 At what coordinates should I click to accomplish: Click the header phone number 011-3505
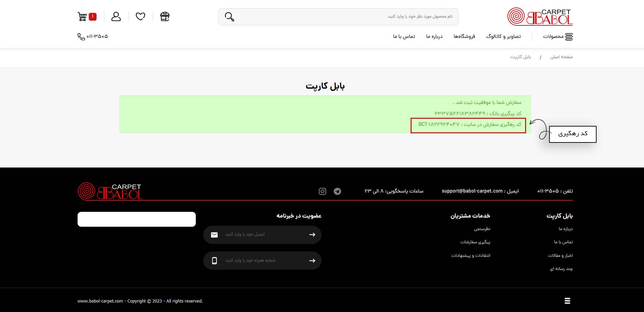[97, 36]
